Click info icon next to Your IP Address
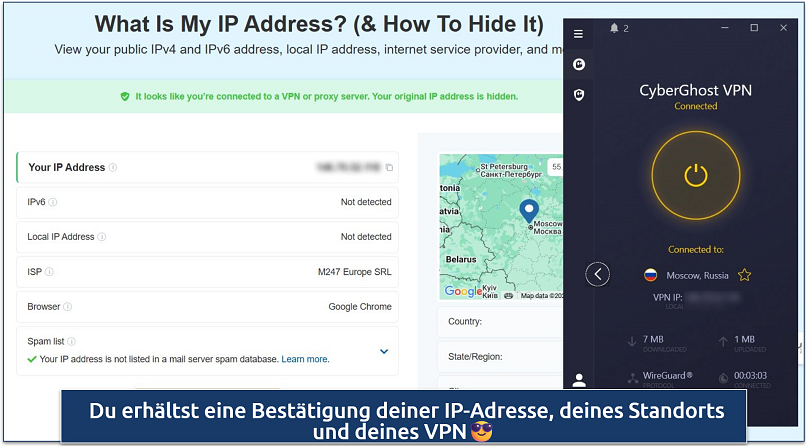Viewport: 806px width, 446px height. pyautogui.click(x=113, y=168)
